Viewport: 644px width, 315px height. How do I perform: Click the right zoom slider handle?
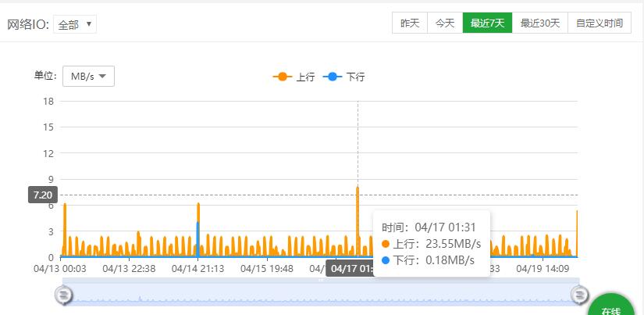[x=579, y=295]
